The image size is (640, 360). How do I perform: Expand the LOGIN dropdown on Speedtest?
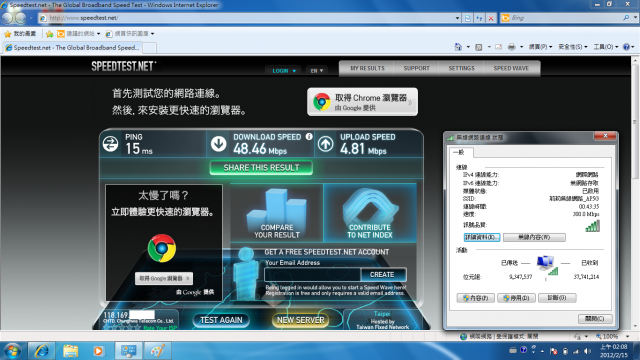click(x=284, y=71)
